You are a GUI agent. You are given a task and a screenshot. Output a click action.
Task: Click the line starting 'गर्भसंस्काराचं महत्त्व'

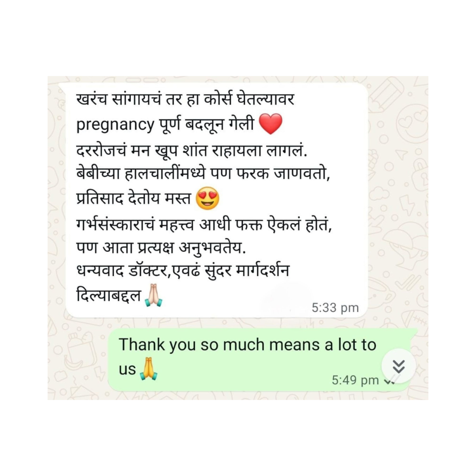[204, 225]
